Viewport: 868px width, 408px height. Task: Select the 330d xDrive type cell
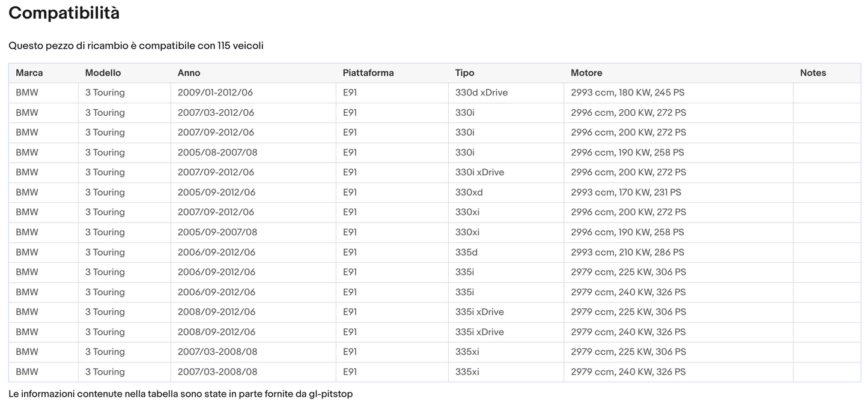point(481,92)
